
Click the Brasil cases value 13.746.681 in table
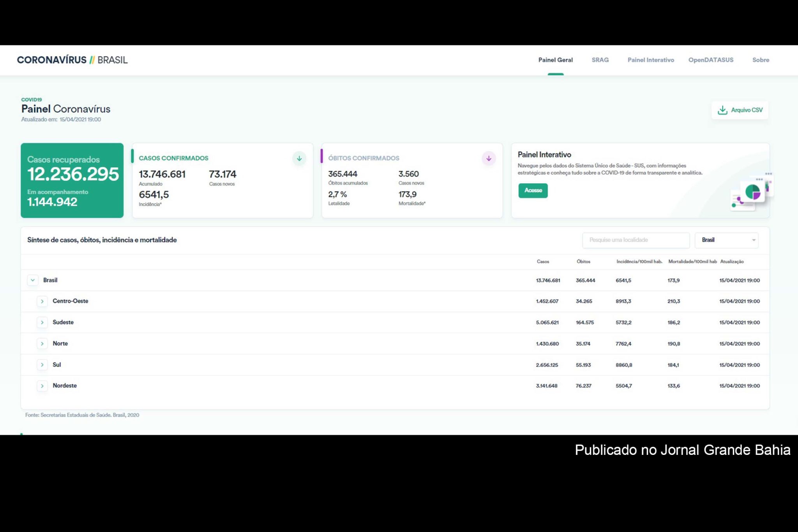(x=548, y=280)
